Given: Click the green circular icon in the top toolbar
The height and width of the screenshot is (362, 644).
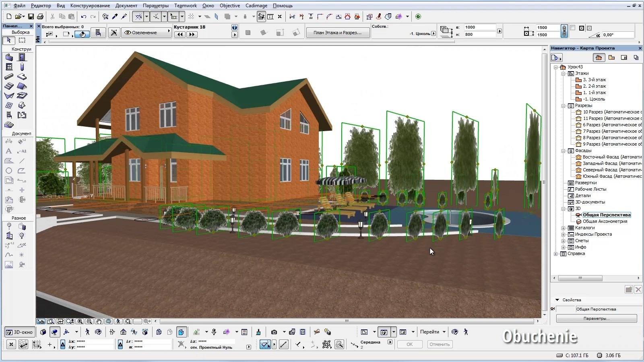Looking at the screenshot, I should (418, 16).
